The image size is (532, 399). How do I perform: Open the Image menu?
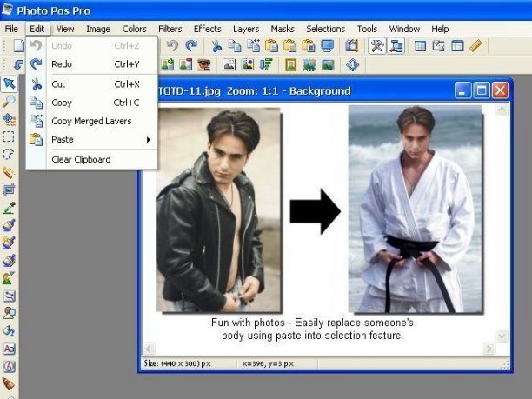click(98, 29)
